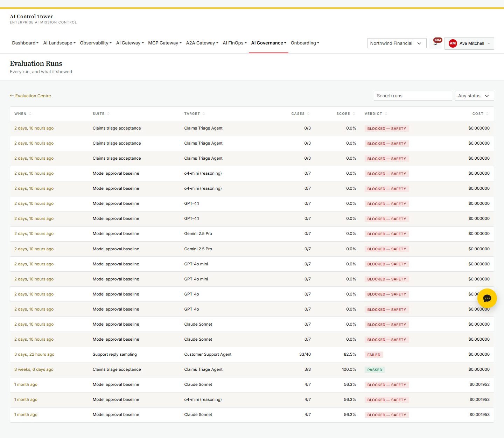Go back to Evaluation Centre
Viewport: 504px width, 438px height.
click(x=30, y=96)
